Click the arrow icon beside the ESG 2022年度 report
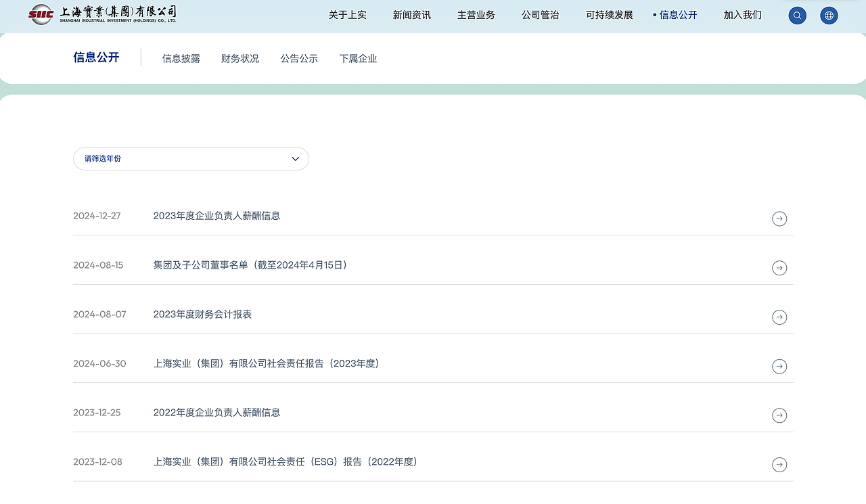The image size is (866, 504). point(779,465)
